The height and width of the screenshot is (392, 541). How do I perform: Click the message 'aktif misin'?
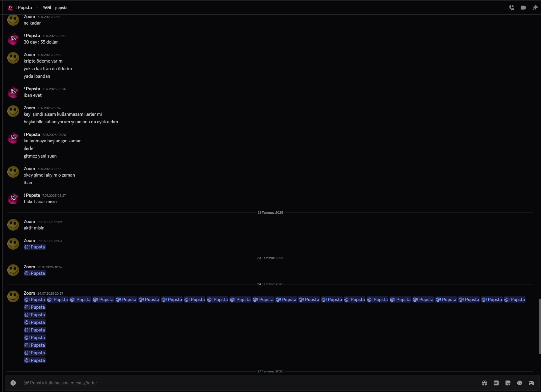tap(34, 228)
